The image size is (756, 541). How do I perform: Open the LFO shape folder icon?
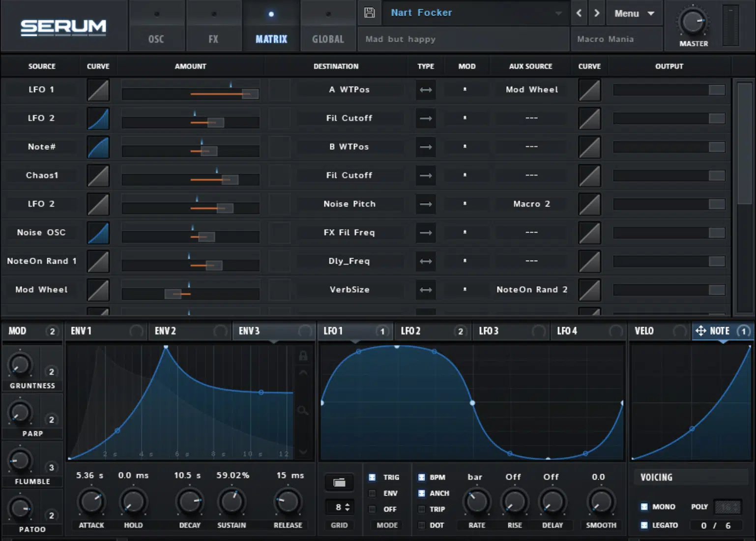[339, 482]
